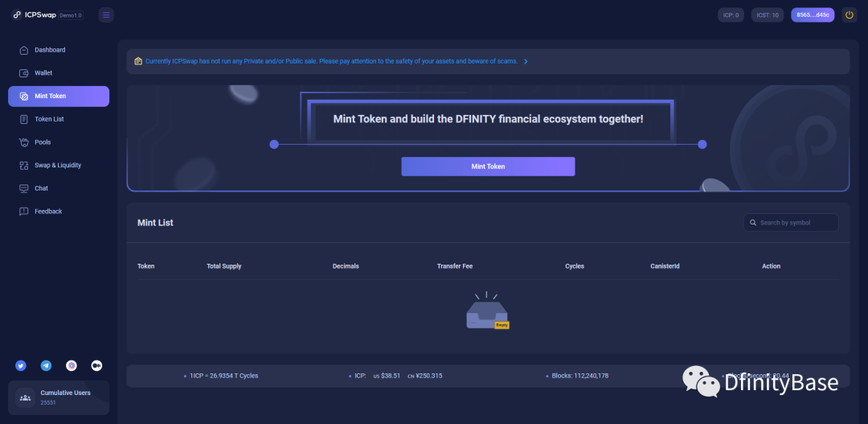Click the large Mint Token button
The image size is (868, 424).
(x=488, y=167)
